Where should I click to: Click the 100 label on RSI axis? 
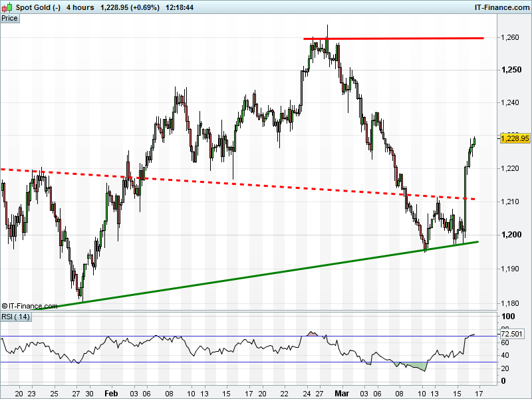508,317
